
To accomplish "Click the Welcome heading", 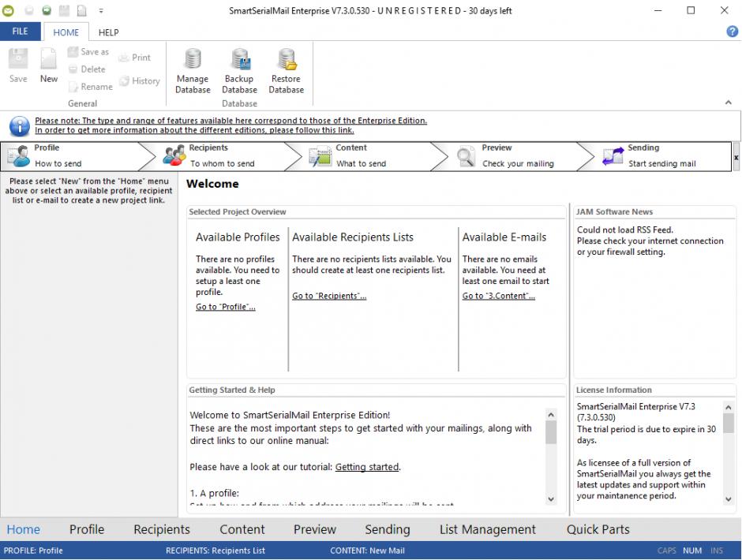I will 212,184.
